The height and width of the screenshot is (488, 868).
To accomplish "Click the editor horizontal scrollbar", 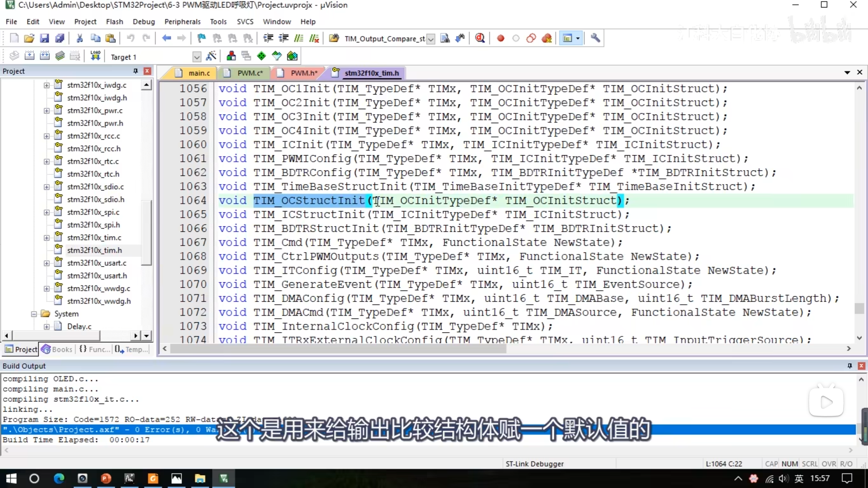I will coord(339,349).
